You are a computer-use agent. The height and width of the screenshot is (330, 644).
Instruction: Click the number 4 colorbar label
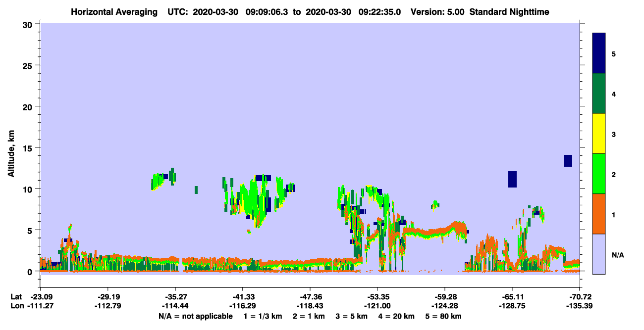(613, 94)
